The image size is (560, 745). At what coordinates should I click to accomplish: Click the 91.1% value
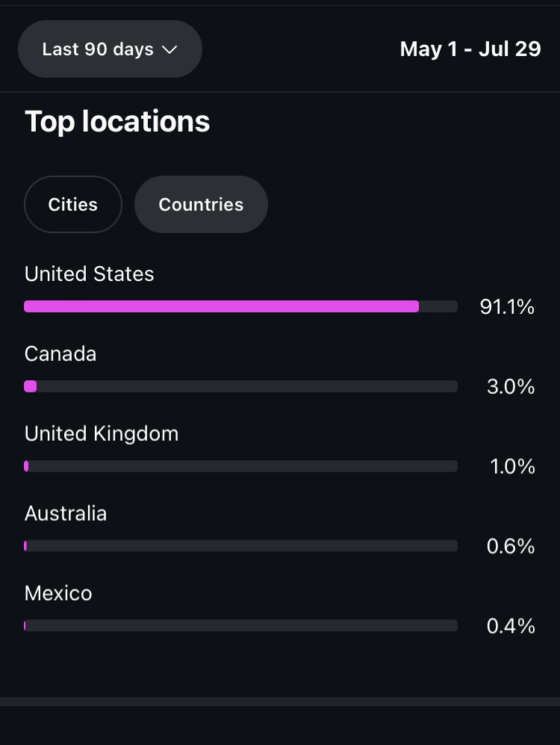pos(507,307)
